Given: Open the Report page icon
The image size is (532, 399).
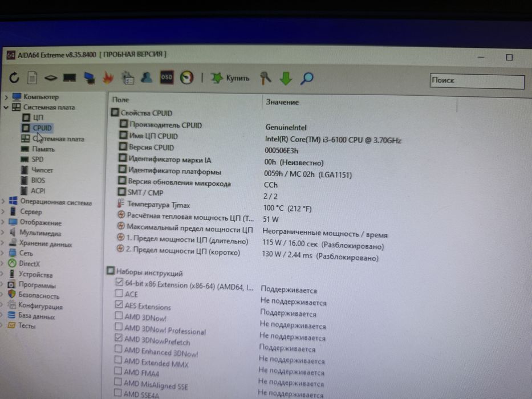Looking at the screenshot, I should [x=33, y=78].
